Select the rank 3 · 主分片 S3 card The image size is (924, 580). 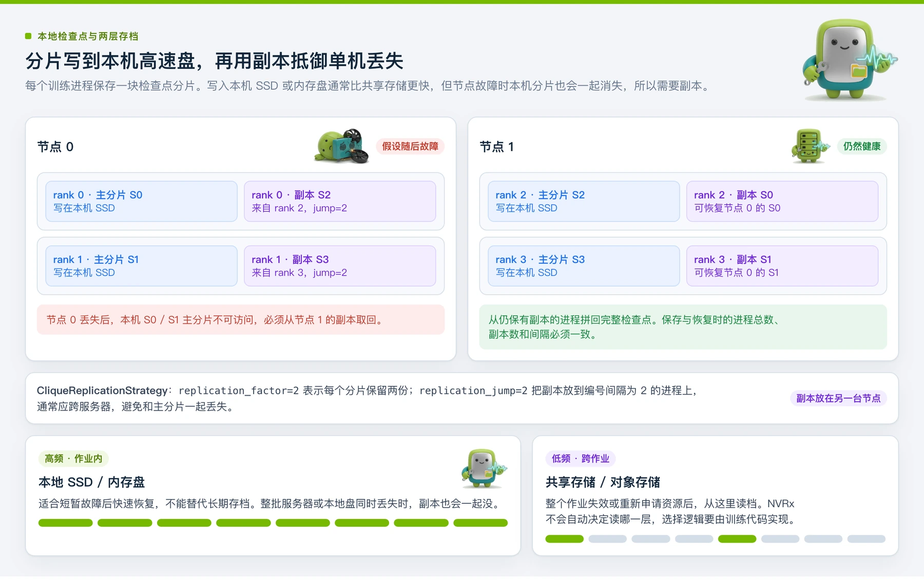click(x=584, y=266)
